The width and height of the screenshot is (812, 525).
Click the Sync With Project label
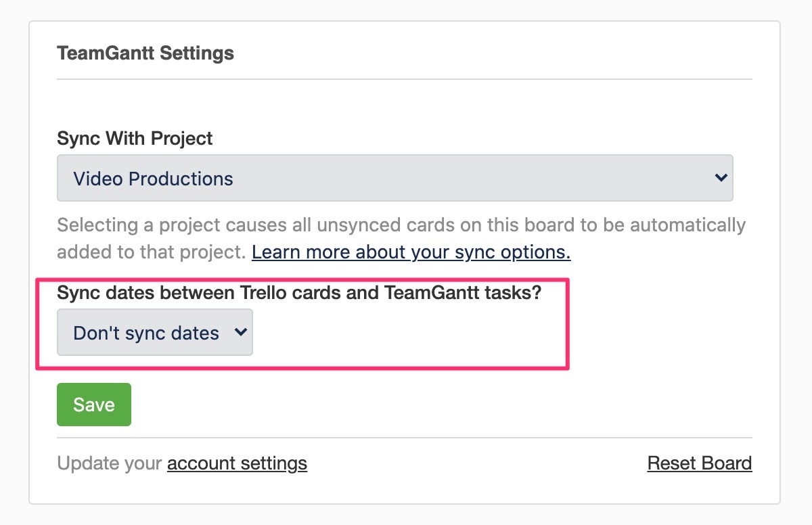(135, 139)
